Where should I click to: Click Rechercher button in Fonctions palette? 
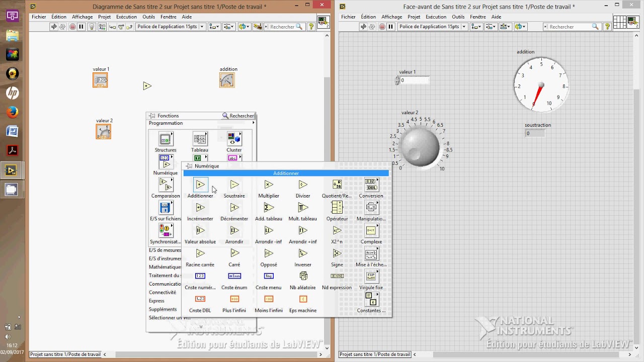click(x=238, y=116)
